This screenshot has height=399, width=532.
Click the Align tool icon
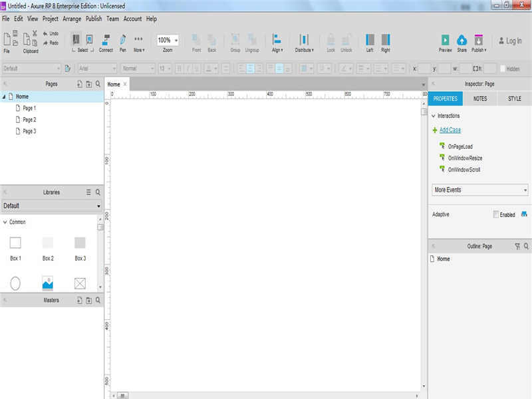coord(277,39)
